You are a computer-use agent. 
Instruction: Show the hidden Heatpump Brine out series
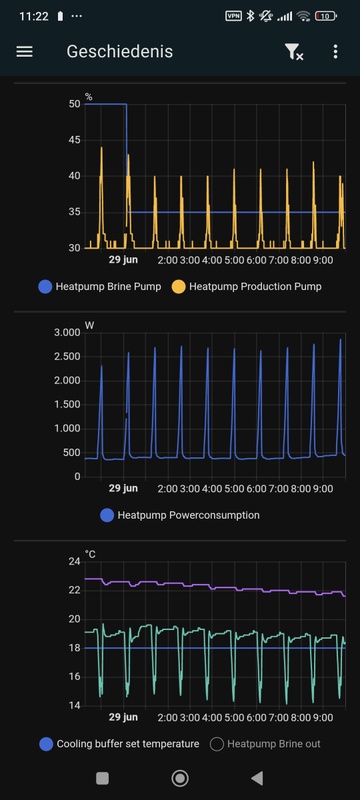pyautogui.click(x=265, y=744)
